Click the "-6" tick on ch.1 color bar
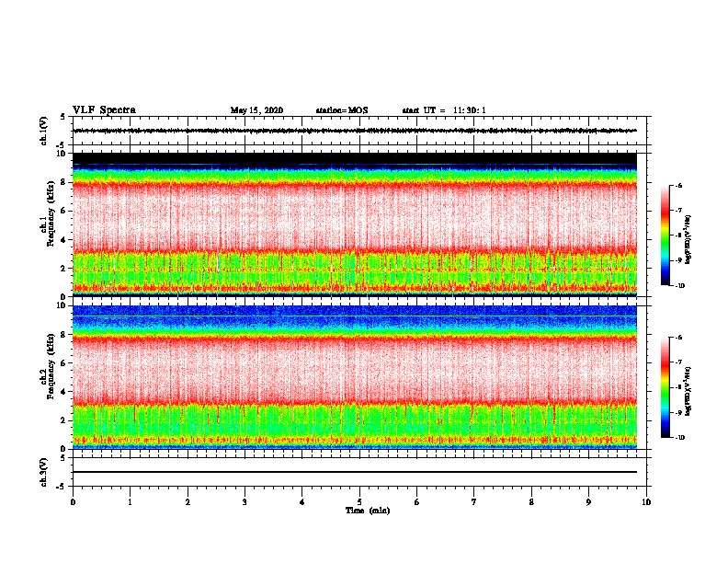Screen dimensions: 728x563 point(678,185)
